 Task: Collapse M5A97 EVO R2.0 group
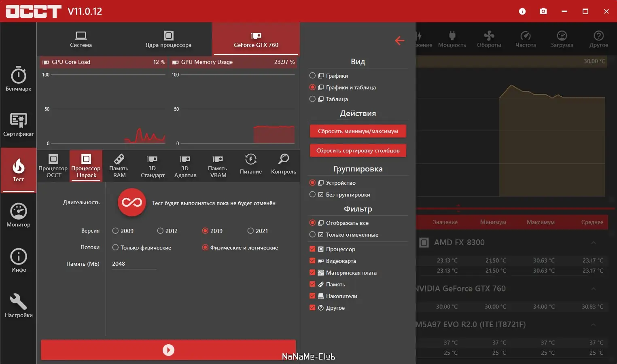coord(593,325)
